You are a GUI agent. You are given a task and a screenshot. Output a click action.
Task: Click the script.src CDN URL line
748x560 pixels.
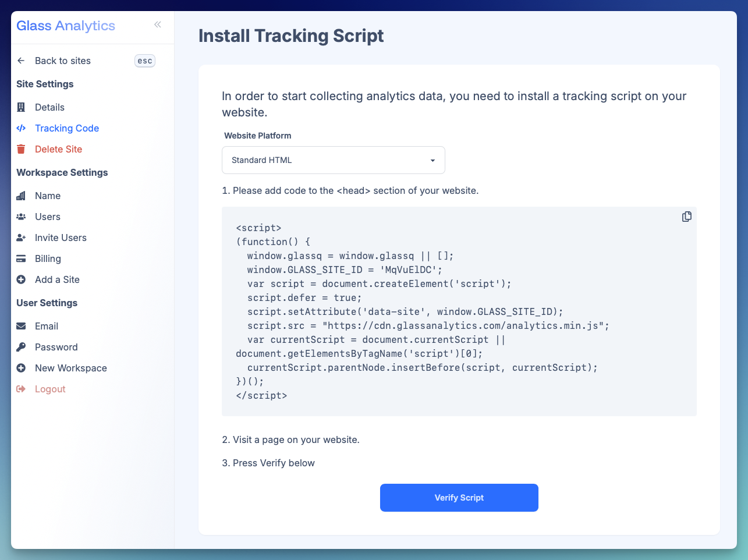428,325
